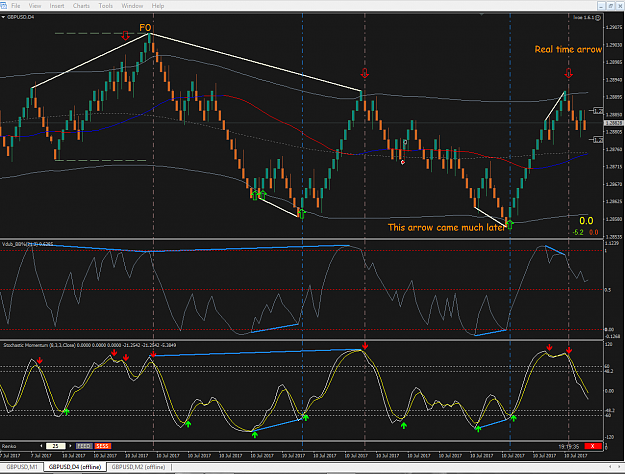Toggle the FEED button
The width and height of the screenshot is (625, 474).
(84, 446)
